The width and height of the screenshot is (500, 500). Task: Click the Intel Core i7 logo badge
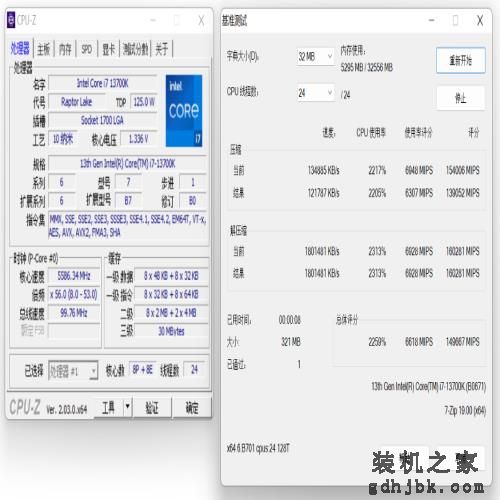[184, 111]
